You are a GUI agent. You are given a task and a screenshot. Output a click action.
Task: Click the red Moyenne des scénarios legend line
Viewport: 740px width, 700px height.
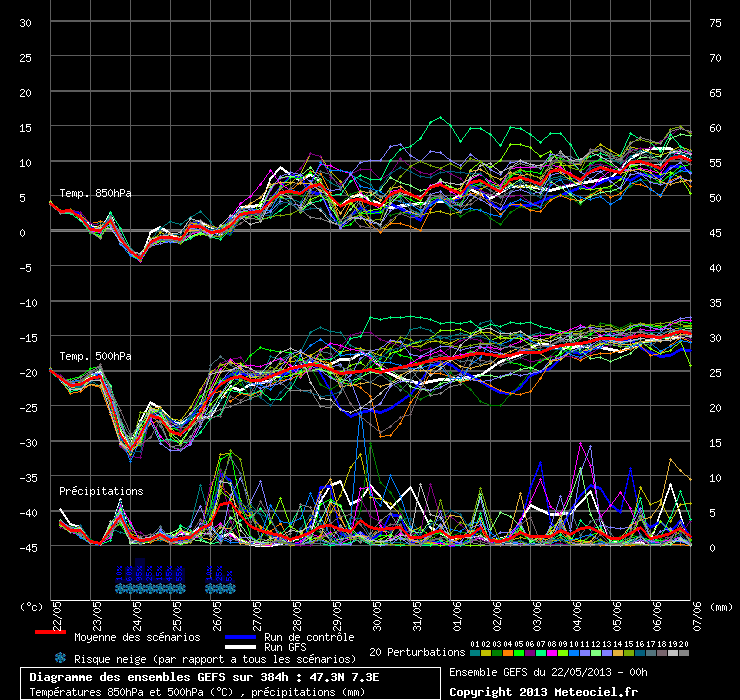(50, 634)
